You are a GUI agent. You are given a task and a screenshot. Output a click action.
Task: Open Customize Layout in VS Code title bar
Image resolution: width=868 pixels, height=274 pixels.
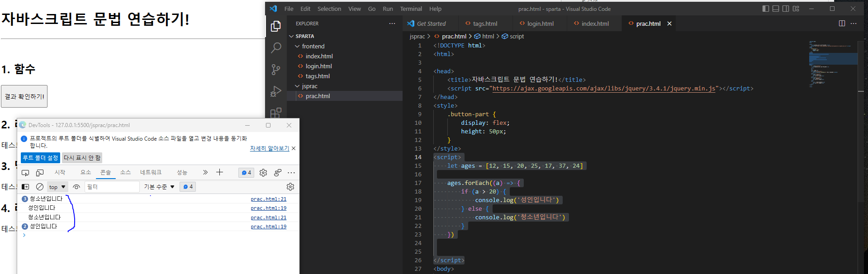(796, 9)
